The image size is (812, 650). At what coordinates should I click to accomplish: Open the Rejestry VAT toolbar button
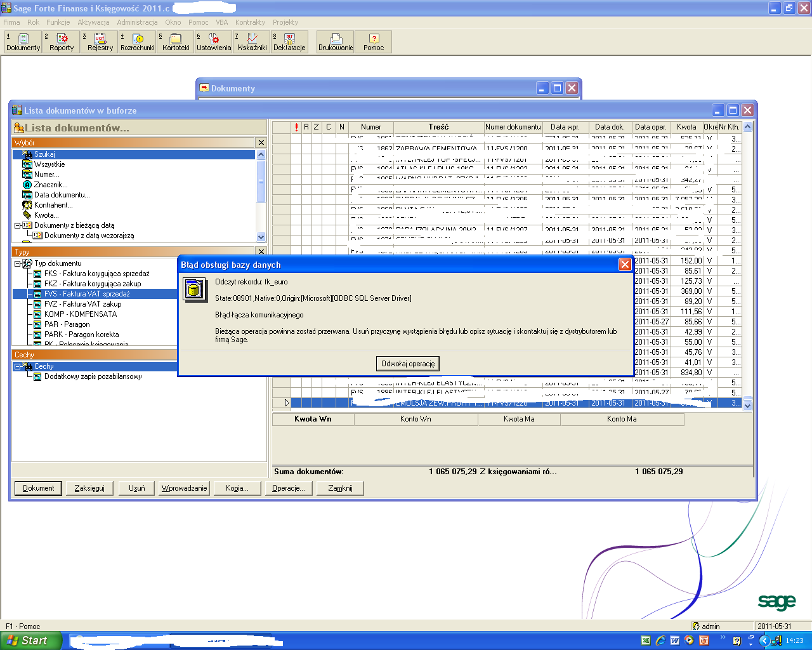(100, 42)
